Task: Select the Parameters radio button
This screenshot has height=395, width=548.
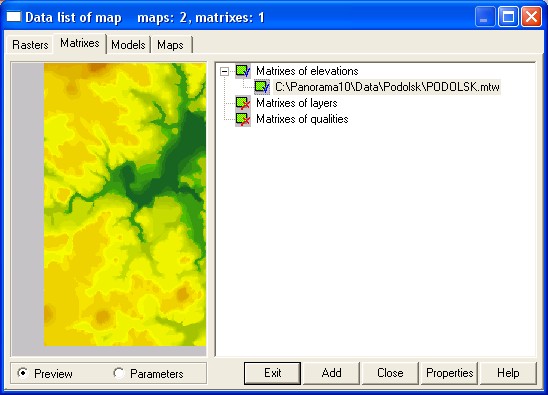Action: [x=119, y=373]
